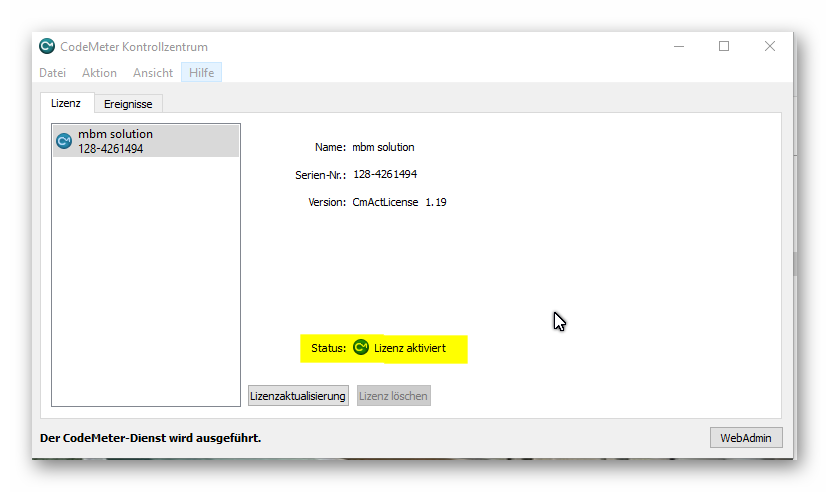Close the CodeMeter Kontrollzentrum window
The height and width of the screenshot is (492, 829).
point(769,46)
